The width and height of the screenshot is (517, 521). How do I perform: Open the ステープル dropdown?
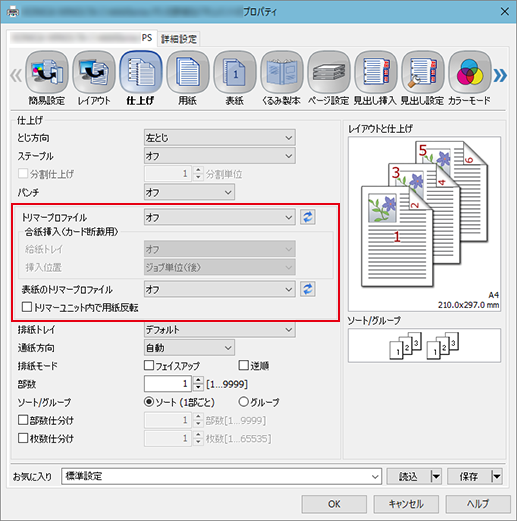219,156
